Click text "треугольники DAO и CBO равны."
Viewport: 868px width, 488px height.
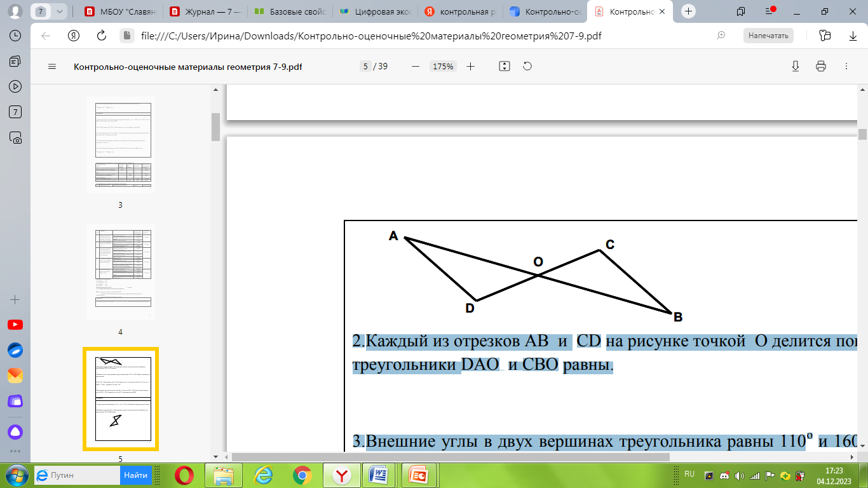483,366
